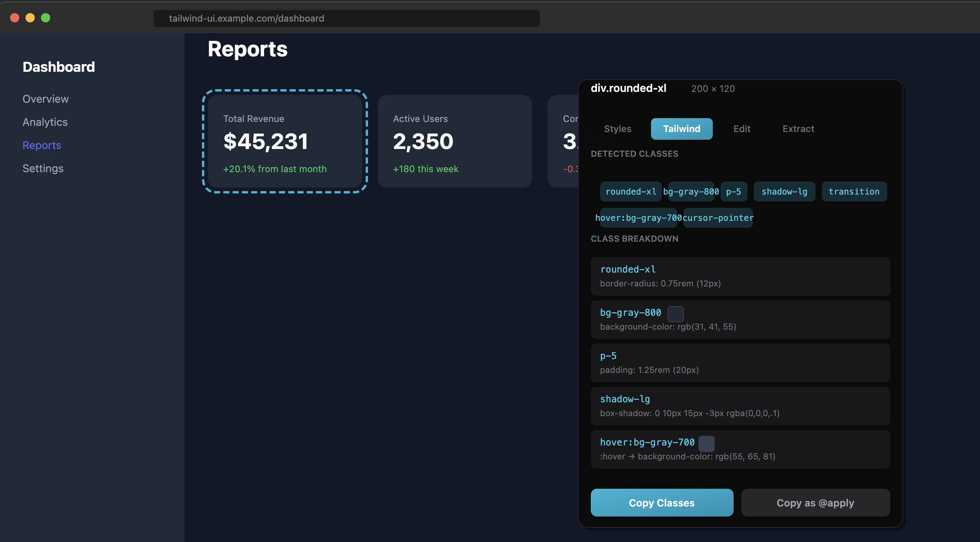
Task: Open the hover:bg-gray-700 color swatch
Action: coord(707,444)
